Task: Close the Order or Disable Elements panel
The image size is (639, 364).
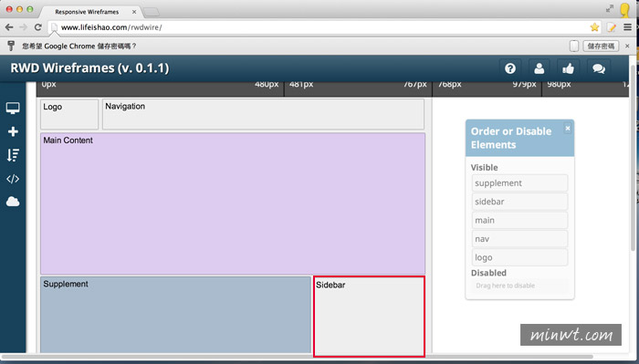Action: 567,129
